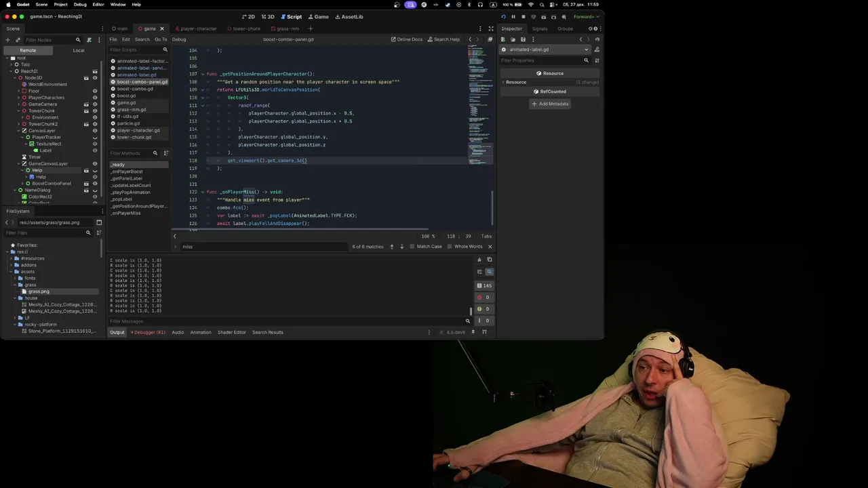The height and width of the screenshot is (488, 868).
Task: Go to previous search match
Action: point(391,247)
